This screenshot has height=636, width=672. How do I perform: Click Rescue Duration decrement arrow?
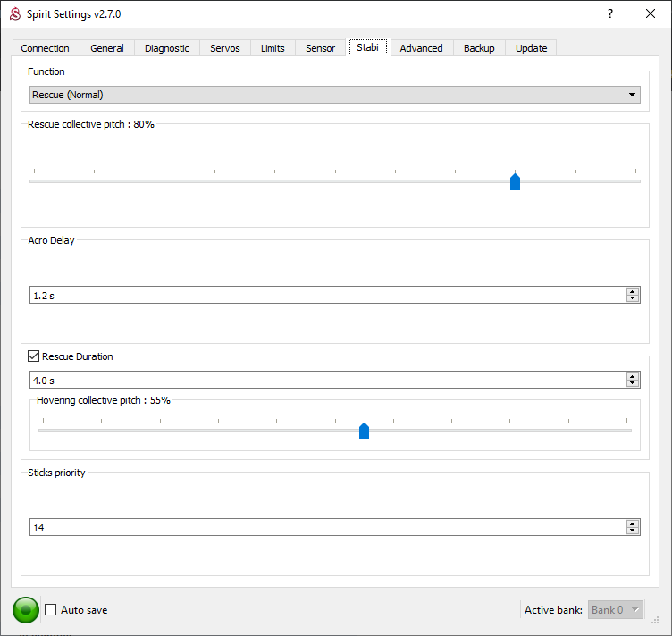[x=633, y=383]
